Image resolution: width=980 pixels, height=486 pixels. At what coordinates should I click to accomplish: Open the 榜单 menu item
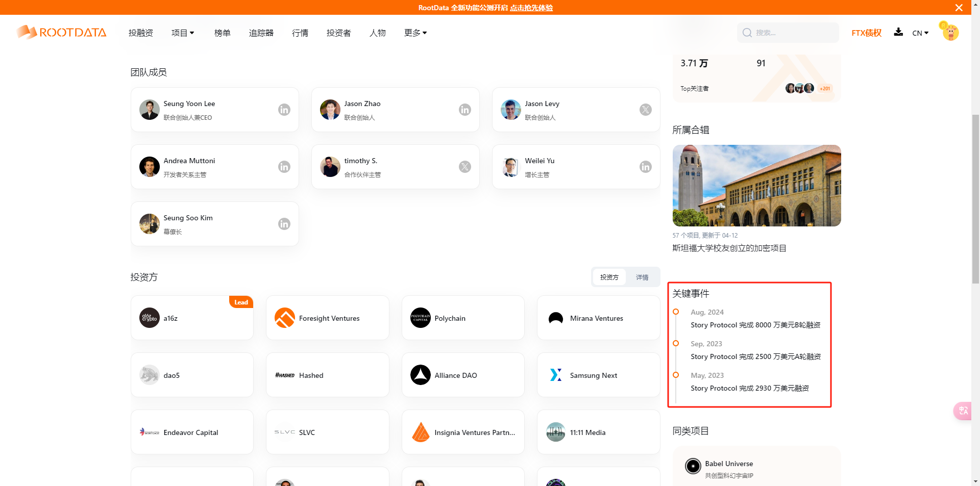pyautogui.click(x=223, y=33)
